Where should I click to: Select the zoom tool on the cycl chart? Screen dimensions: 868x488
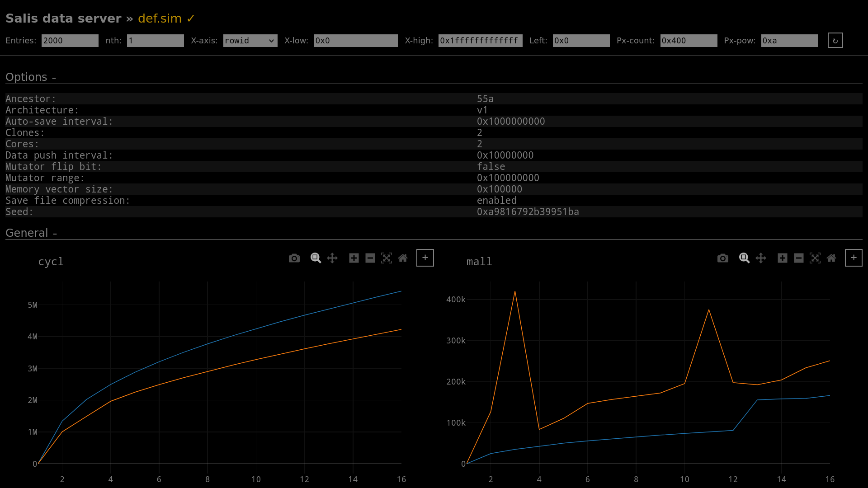pyautogui.click(x=316, y=258)
